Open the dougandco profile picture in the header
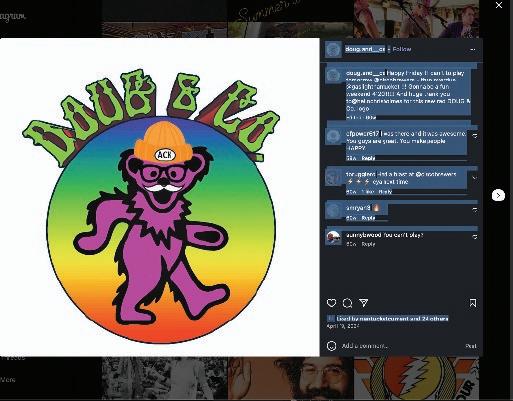This screenshot has width=513, height=401. click(x=333, y=49)
